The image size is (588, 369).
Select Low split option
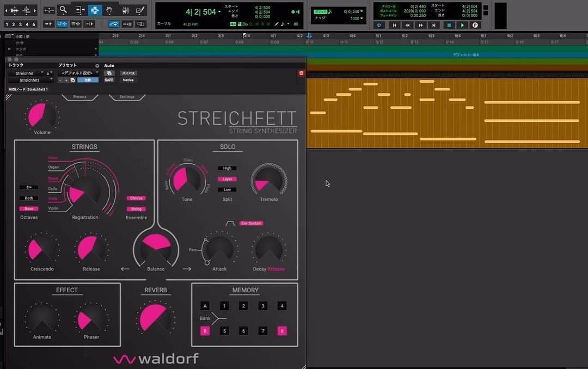[x=227, y=189]
